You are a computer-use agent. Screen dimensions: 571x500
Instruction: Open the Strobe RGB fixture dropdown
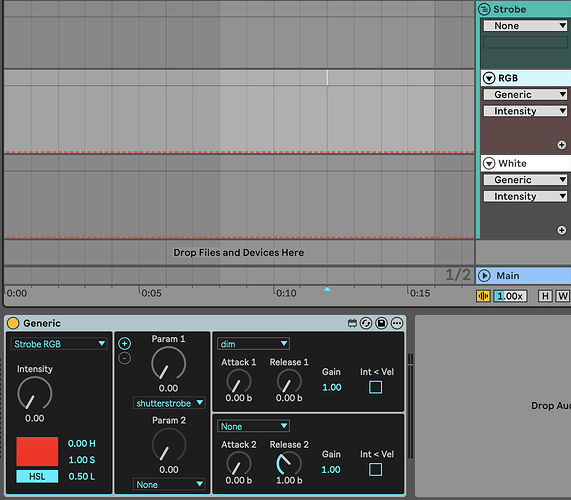59,344
